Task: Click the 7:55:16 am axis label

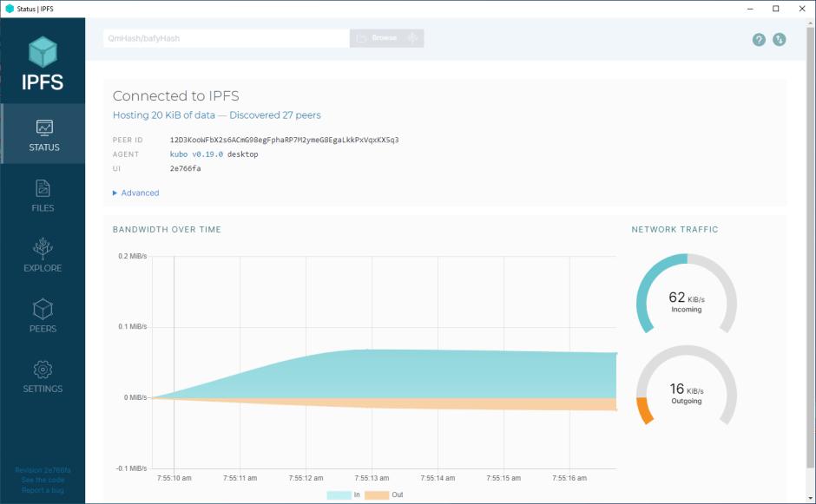Action: pyautogui.click(x=569, y=478)
